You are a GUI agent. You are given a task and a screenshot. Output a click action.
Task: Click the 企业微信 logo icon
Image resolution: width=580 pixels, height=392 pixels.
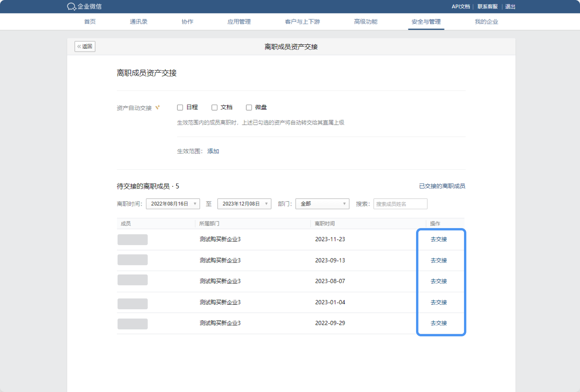click(71, 7)
